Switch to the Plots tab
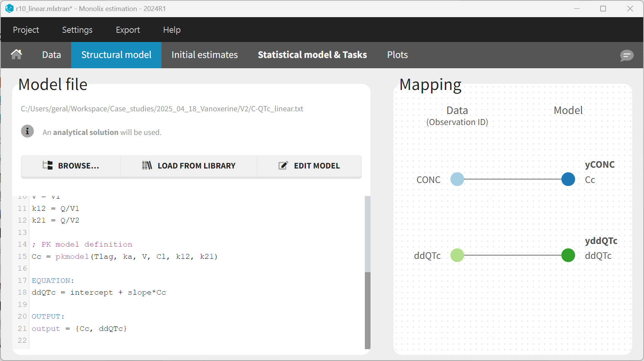 pyautogui.click(x=397, y=55)
